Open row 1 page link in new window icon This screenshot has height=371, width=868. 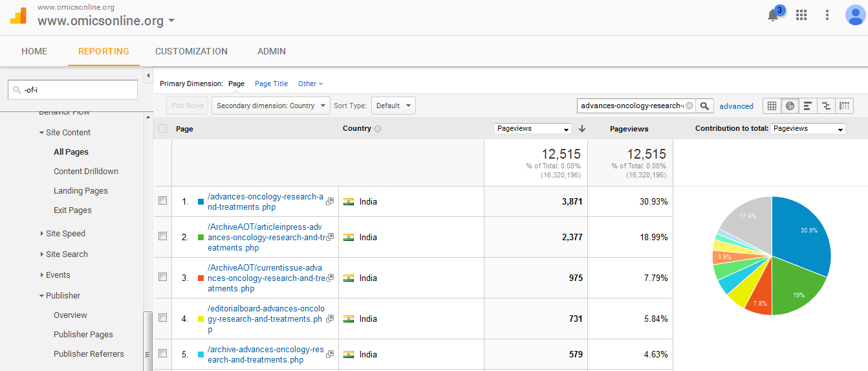(x=330, y=201)
